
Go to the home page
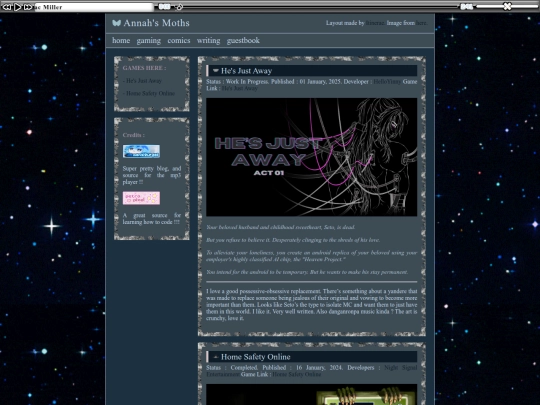click(121, 41)
